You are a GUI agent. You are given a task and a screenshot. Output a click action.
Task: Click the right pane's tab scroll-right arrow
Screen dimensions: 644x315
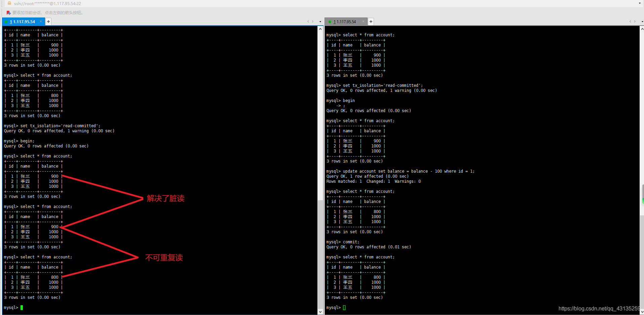tap(635, 22)
